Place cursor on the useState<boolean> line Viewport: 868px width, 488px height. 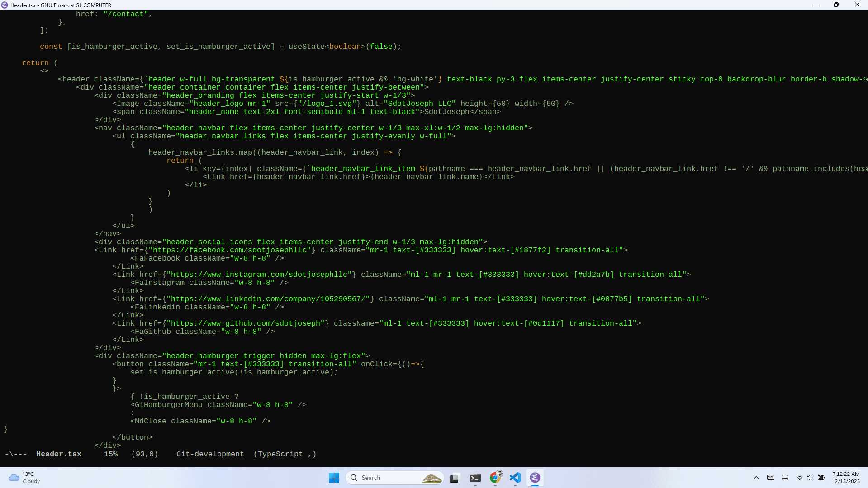pos(220,47)
